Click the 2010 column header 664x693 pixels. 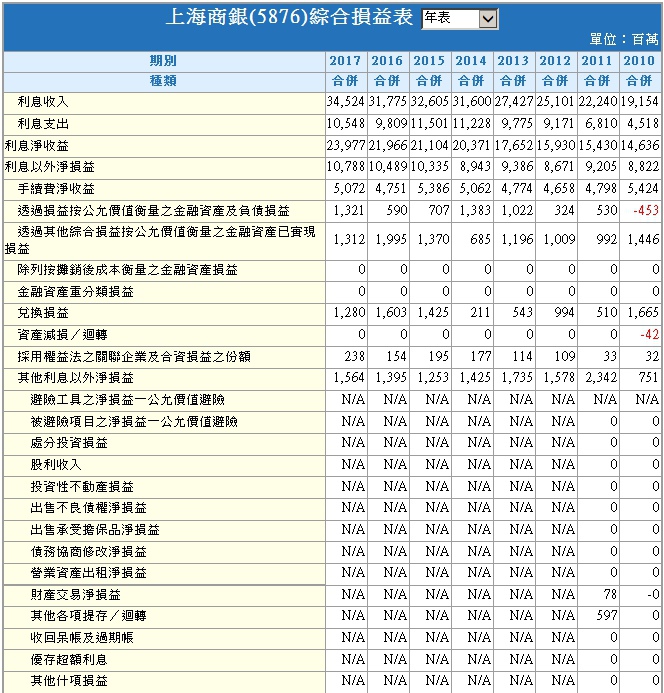click(639, 61)
